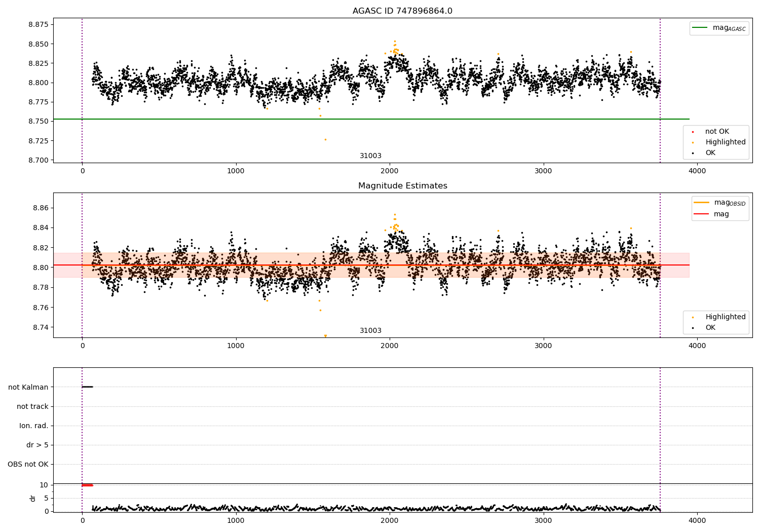Click the red mag legend line
Image resolution: width=760 pixels, height=532 pixels.
pos(702,214)
